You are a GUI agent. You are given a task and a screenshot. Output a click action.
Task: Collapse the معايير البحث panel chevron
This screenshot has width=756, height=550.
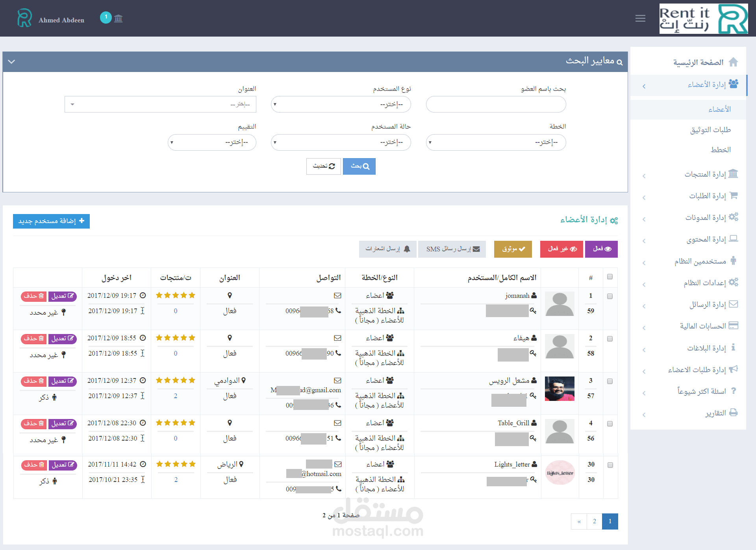coord(11,62)
